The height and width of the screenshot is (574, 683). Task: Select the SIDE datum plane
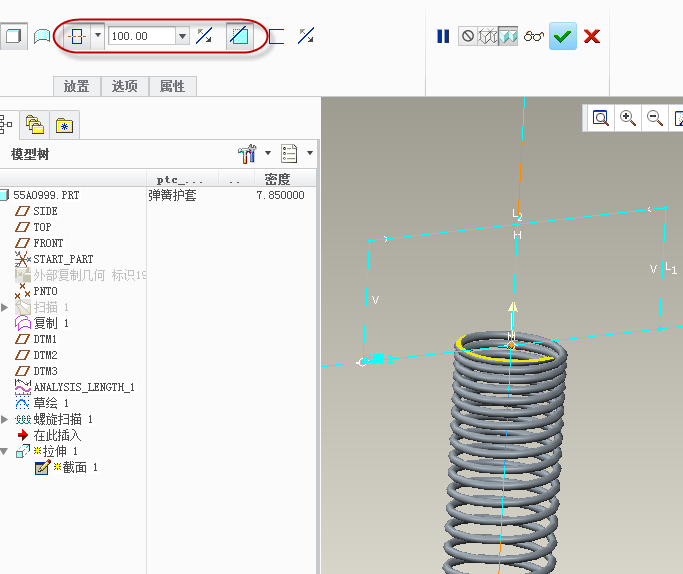(45, 211)
